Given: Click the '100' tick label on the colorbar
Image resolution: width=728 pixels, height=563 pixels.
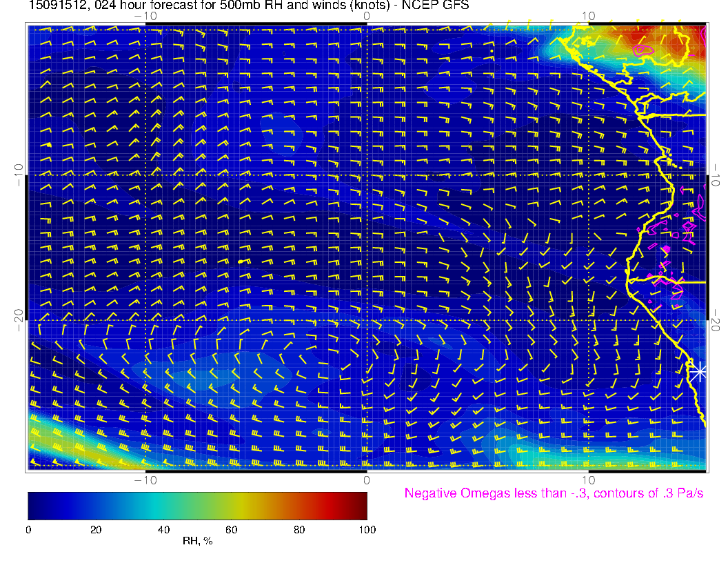Looking at the screenshot, I should click(367, 530).
